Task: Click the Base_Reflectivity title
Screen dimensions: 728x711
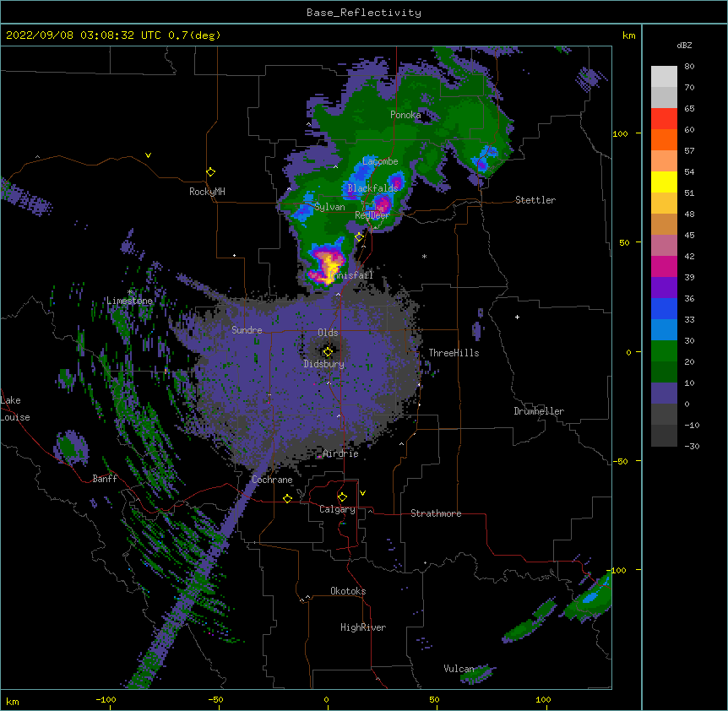Action: (x=364, y=13)
